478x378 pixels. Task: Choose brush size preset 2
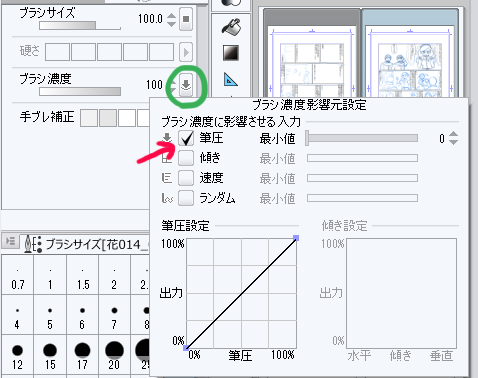pyautogui.click(x=114, y=275)
